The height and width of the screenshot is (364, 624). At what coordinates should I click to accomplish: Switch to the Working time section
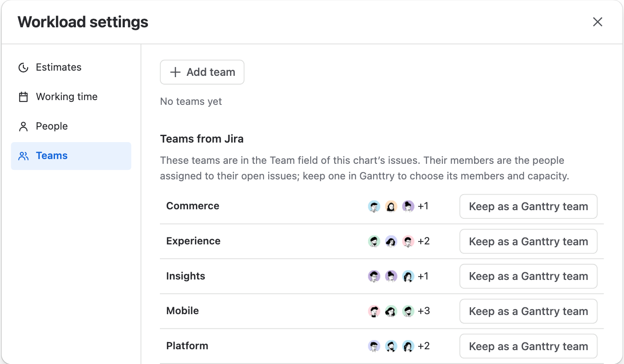coord(71,97)
